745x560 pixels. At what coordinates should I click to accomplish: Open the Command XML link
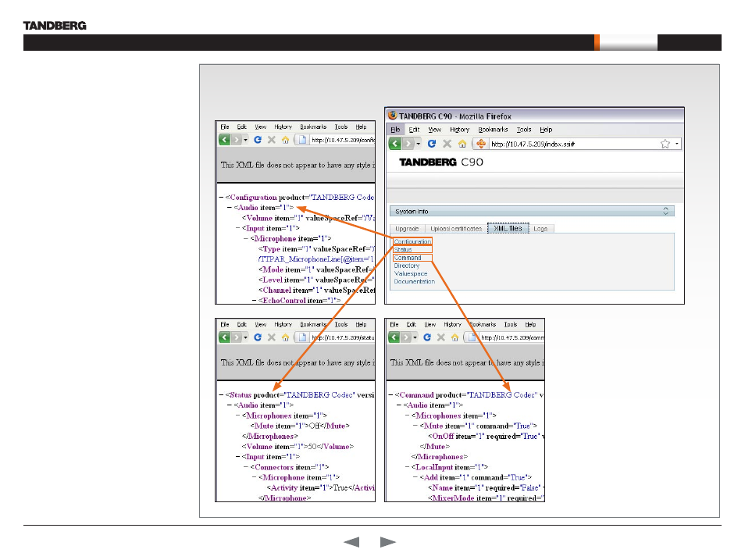tap(408, 258)
